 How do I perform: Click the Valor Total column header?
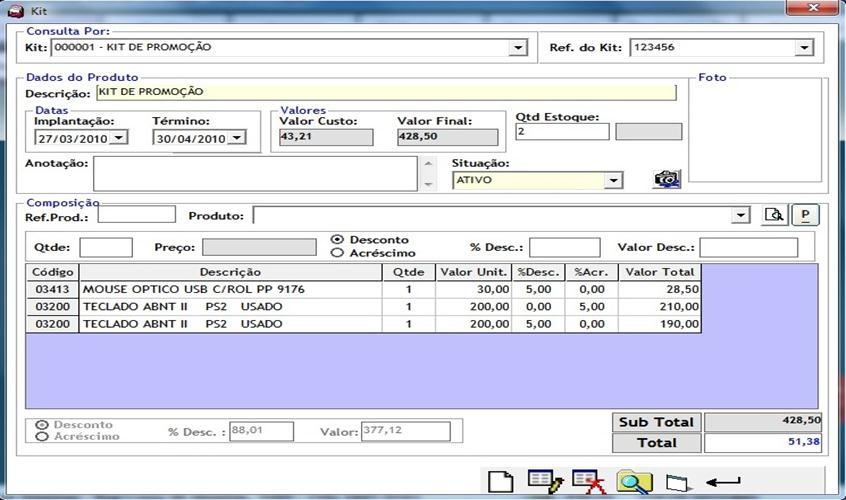pyautogui.click(x=659, y=272)
